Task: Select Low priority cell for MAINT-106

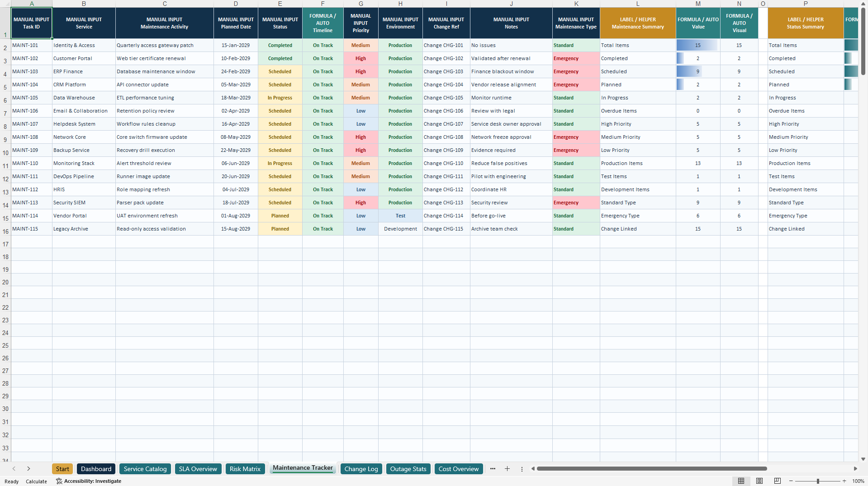Action: 361,111
